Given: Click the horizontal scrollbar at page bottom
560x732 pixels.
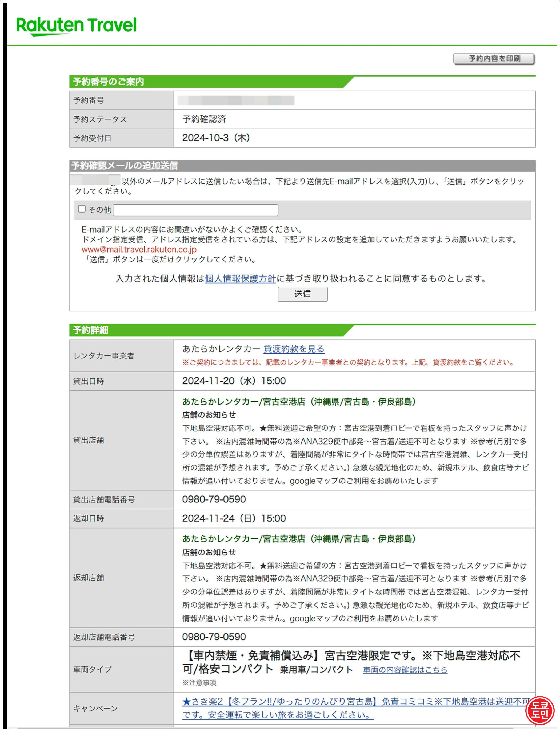Looking at the screenshot, I should 265,728.
